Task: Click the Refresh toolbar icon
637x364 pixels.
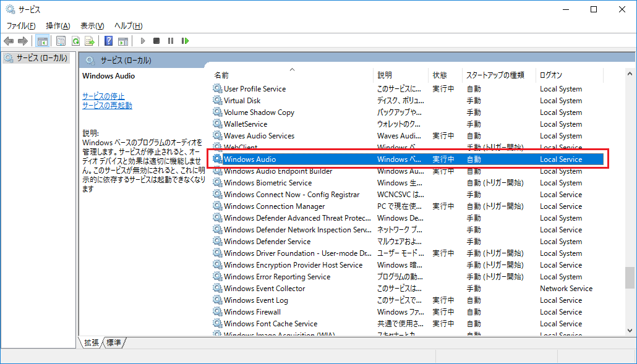Action: [75, 41]
